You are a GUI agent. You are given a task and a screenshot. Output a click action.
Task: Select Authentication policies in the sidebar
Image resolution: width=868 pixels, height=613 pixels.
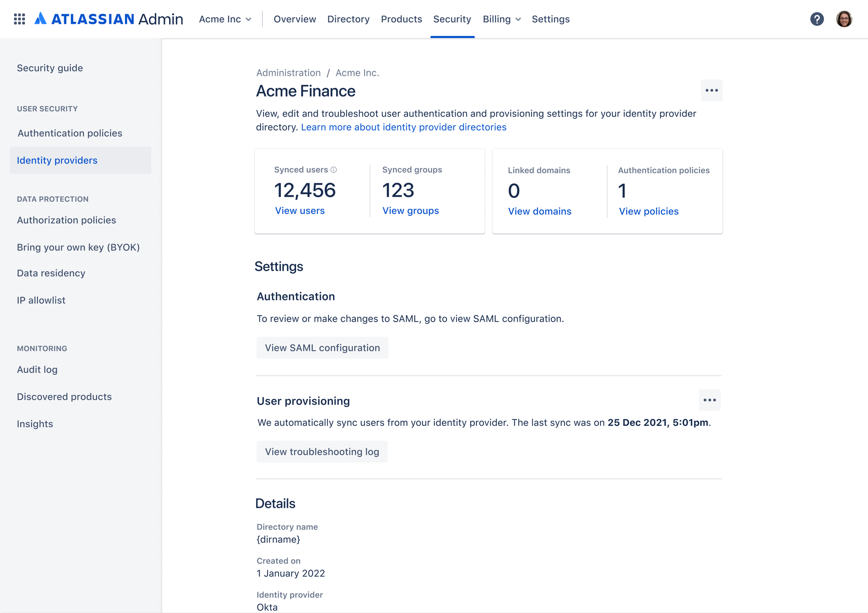pyautogui.click(x=69, y=133)
